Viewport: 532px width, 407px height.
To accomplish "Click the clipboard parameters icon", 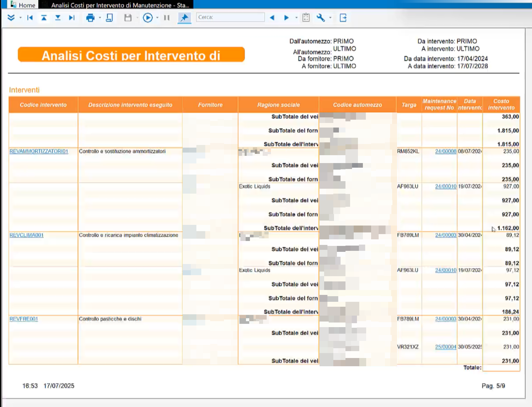I will tap(306, 18).
